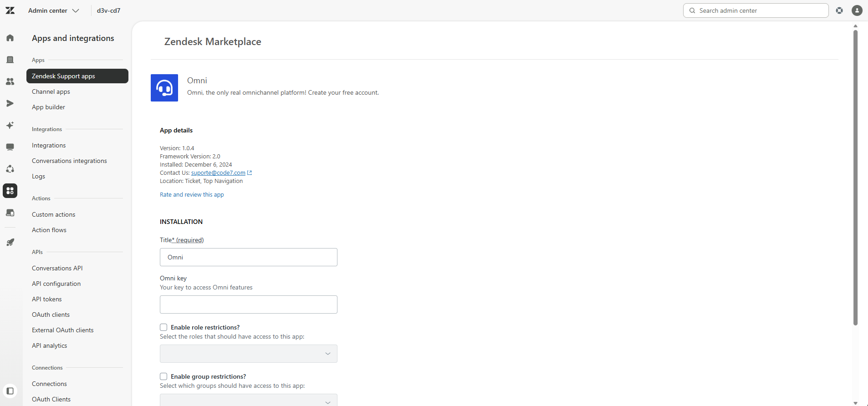Open Action flows

click(x=49, y=230)
